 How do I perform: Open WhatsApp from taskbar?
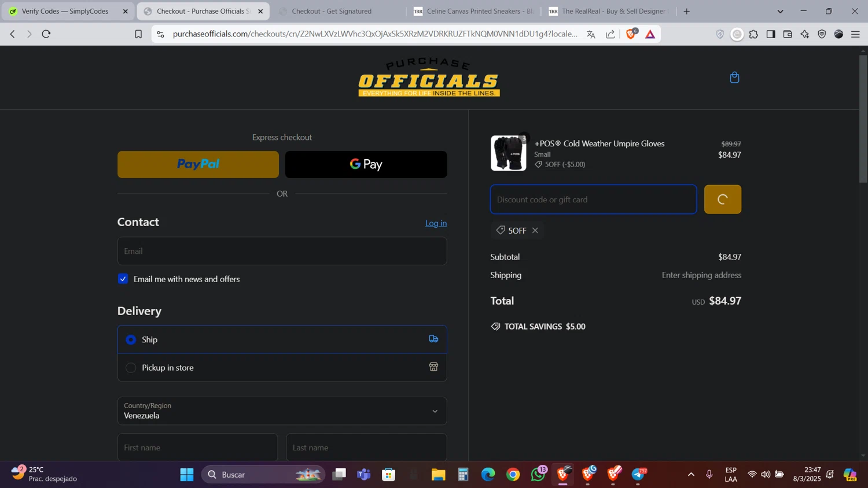tap(539, 475)
